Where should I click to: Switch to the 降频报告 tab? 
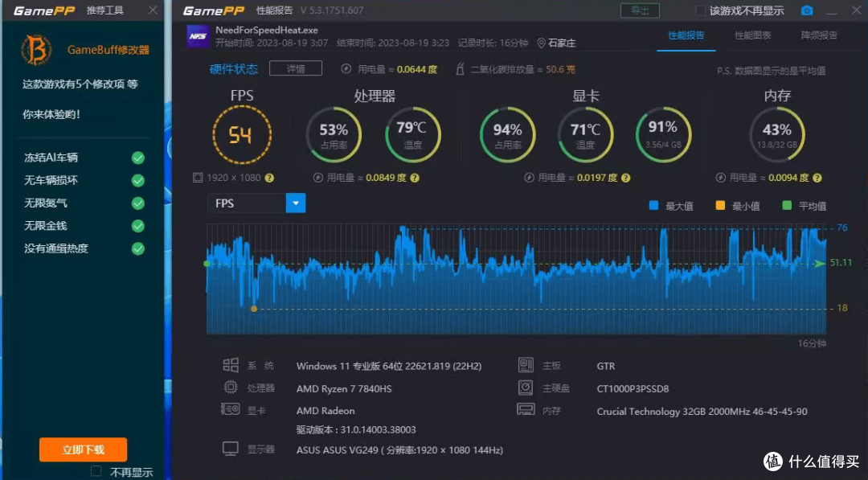(x=819, y=35)
